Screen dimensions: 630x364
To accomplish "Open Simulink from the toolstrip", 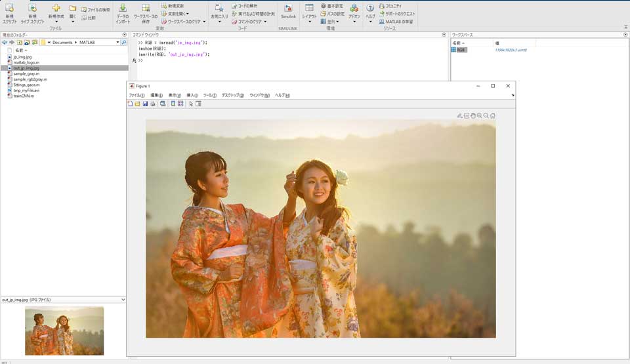I will pos(288,9).
